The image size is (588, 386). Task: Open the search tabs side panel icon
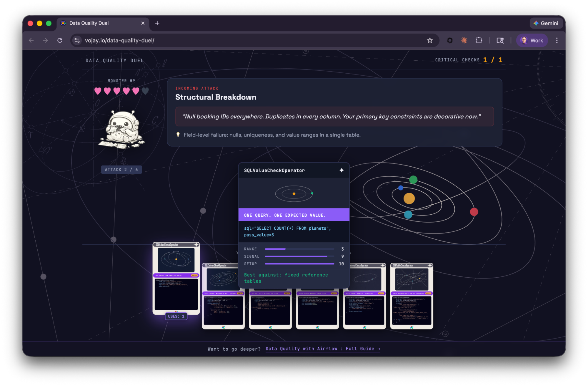click(x=500, y=40)
